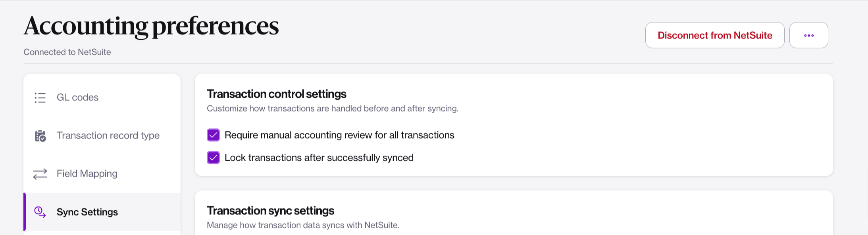The height and width of the screenshot is (235, 868).
Task: Click the Transaction sync settings heading
Action: click(271, 211)
